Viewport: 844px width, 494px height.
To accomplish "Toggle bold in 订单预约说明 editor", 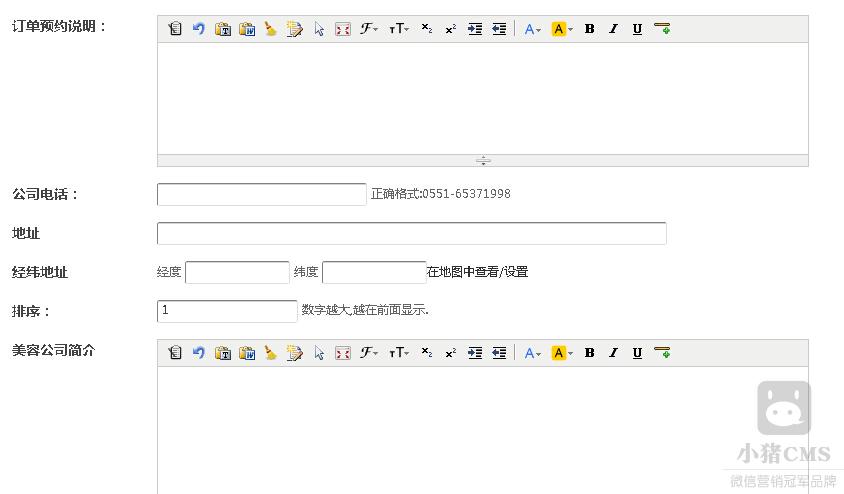I will [589, 29].
